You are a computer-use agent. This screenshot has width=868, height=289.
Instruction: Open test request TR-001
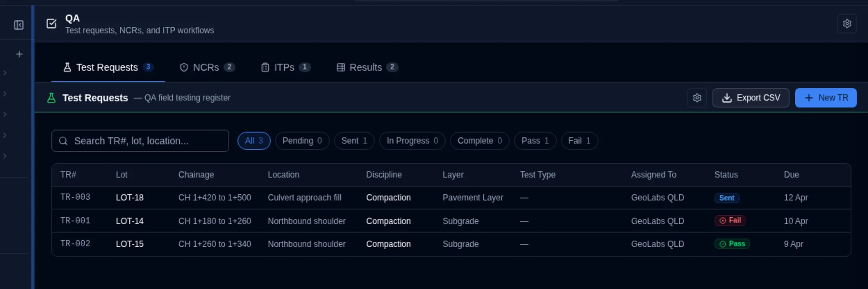tap(75, 221)
